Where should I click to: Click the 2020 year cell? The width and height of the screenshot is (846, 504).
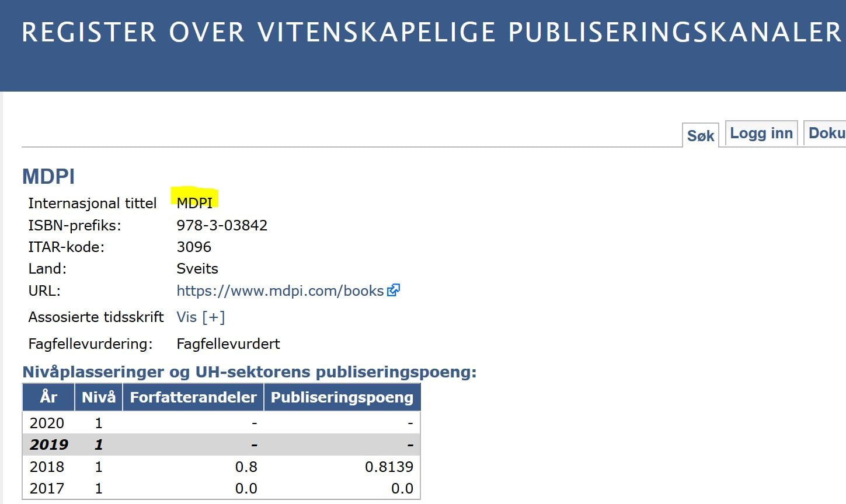click(x=47, y=423)
